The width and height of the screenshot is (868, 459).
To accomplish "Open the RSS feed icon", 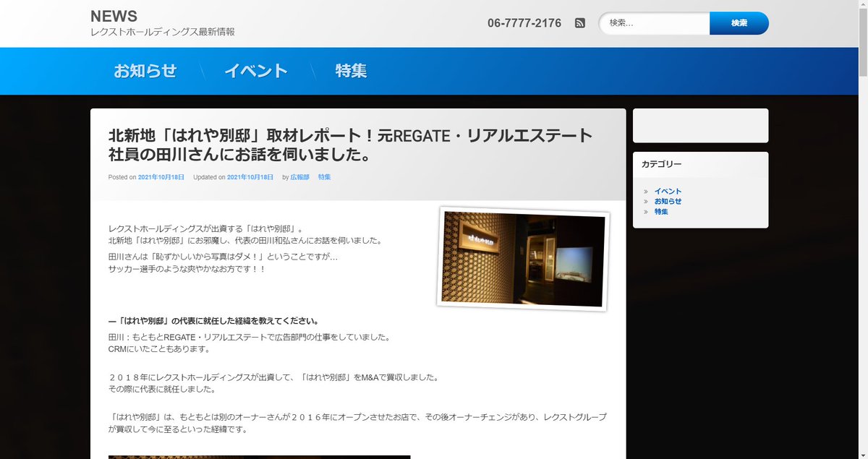I will pos(580,23).
